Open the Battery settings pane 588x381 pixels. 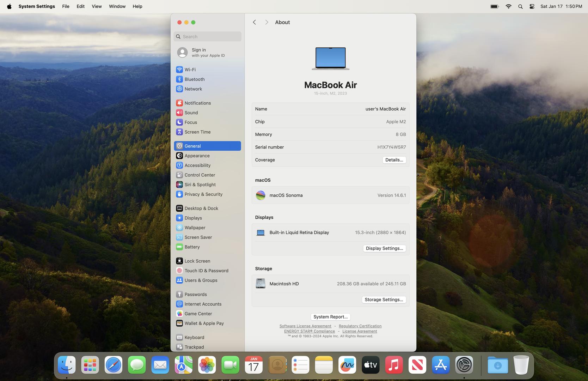(192, 247)
